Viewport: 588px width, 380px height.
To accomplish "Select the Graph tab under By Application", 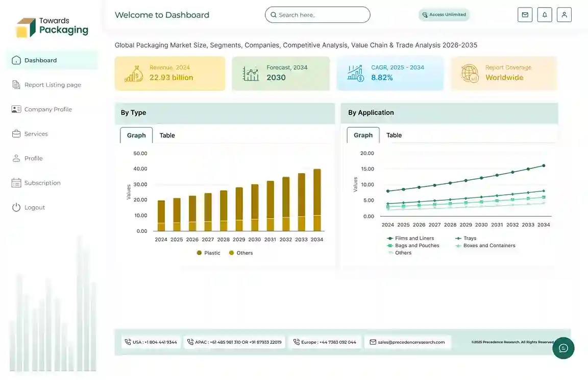I will [363, 135].
